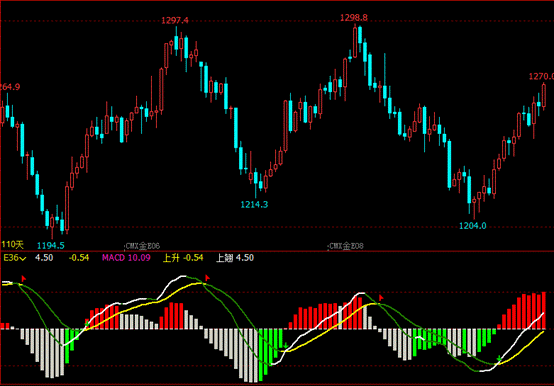Open the E36 indicator dropdown chevron
Screen dimensions: 554x386
tap(23, 259)
